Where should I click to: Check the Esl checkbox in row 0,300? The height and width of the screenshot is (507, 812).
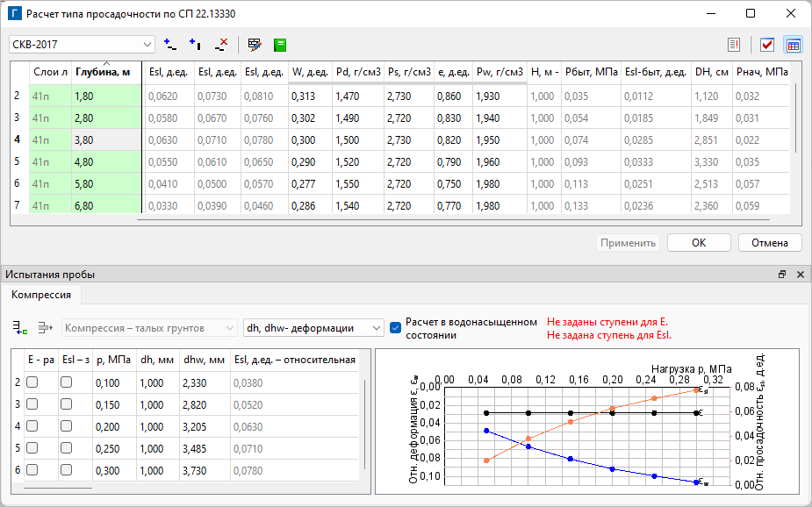67,470
